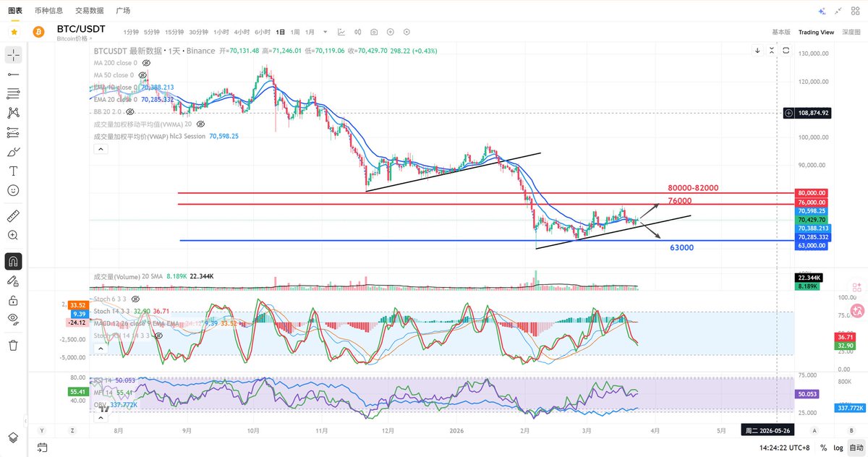This screenshot has width=868, height=457.
Task: Collapse the RSI/MFI pane legend
Action: coord(101,419)
